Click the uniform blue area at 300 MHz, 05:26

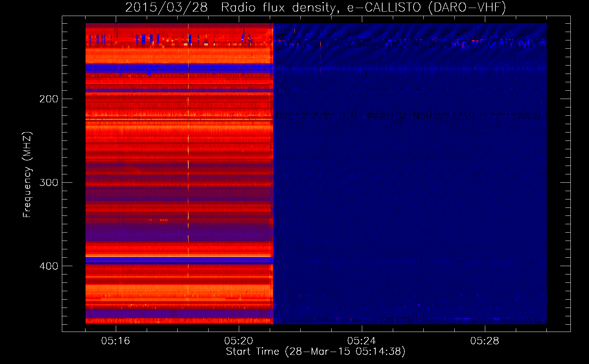pyautogui.click(x=423, y=182)
